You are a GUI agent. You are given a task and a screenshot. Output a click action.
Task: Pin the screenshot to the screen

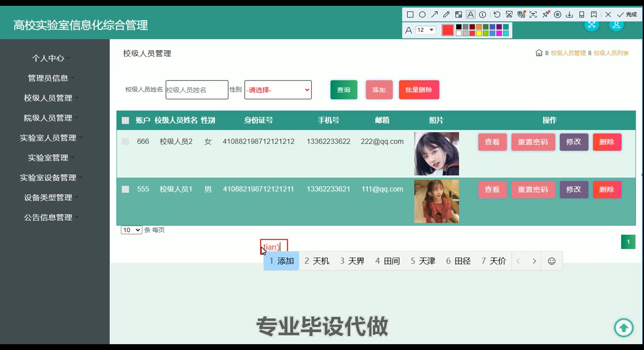pos(545,15)
